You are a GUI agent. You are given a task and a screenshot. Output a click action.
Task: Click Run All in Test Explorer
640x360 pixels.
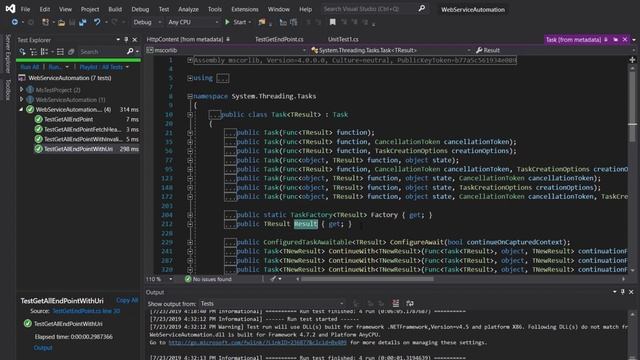29,67
